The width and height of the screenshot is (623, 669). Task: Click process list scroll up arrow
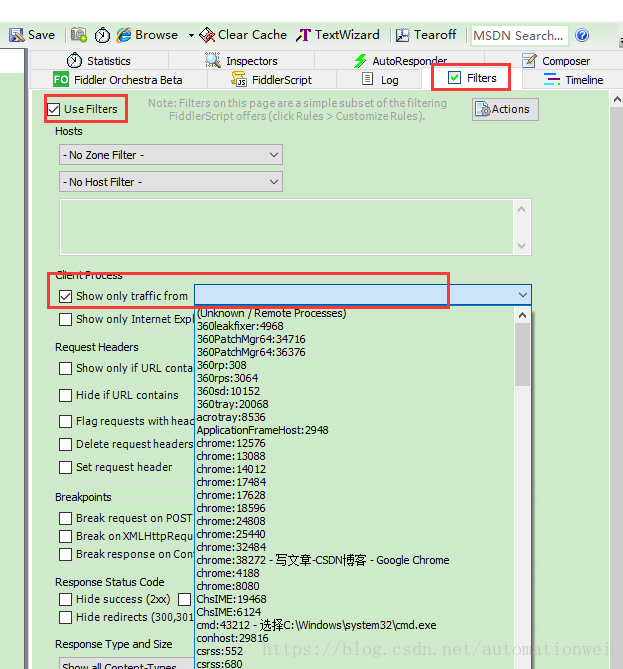point(522,315)
